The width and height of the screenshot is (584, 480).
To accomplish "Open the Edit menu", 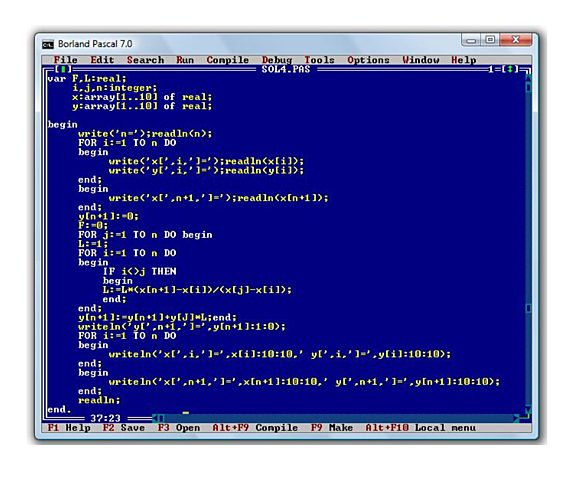I will coord(102,60).
